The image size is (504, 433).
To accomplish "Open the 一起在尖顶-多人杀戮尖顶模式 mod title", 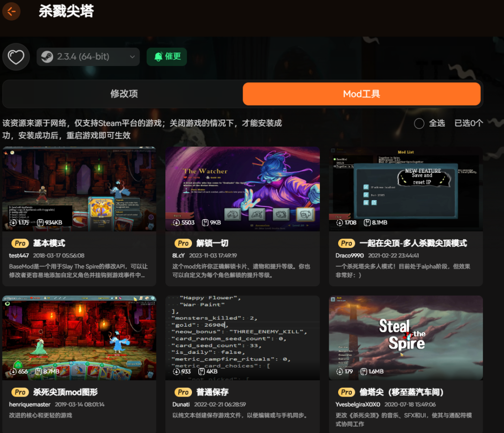I will (412, 243).
